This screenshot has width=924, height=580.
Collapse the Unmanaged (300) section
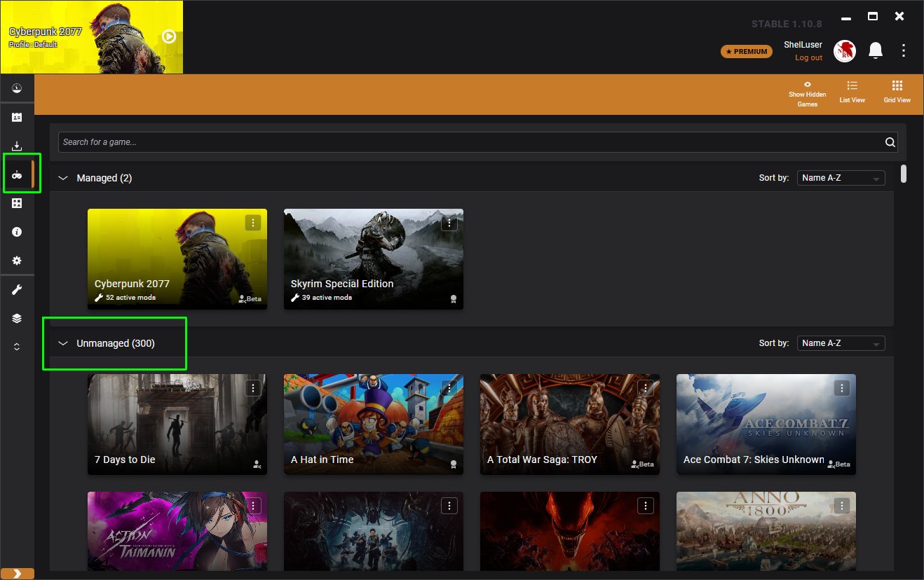pos(63,343)
